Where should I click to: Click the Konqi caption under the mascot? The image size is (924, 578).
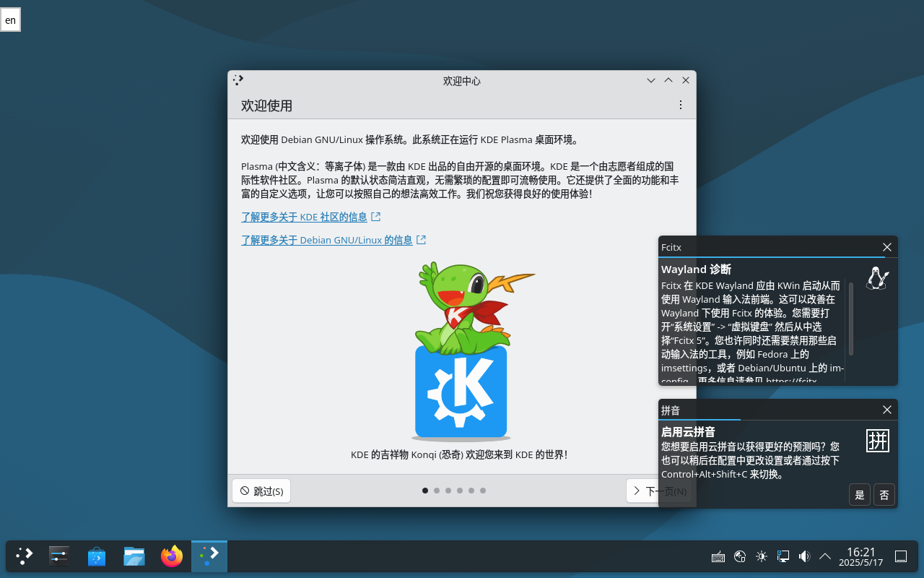[x=459, y=454]
